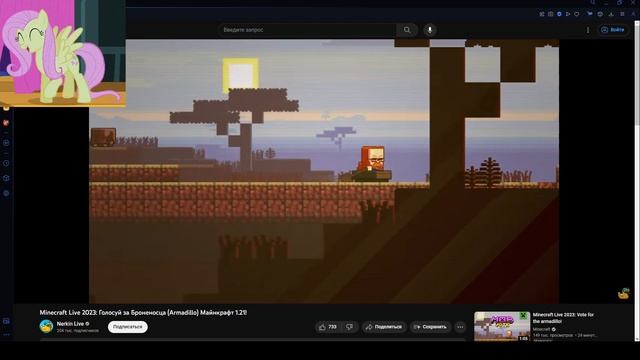This screenshot has width=640, height=360.
Task: Save the video with Сохранить
Action: tap(430, 327)
